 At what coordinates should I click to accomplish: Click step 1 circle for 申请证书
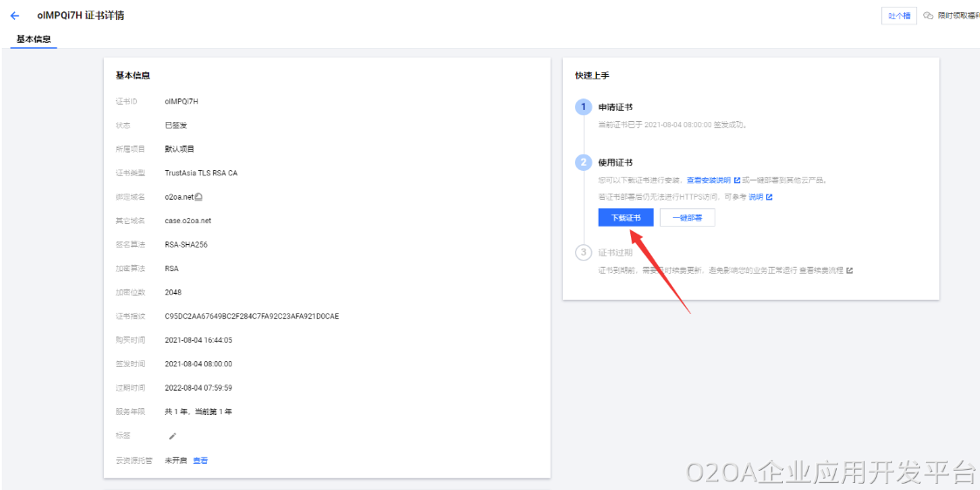click(x=583, y=107)
